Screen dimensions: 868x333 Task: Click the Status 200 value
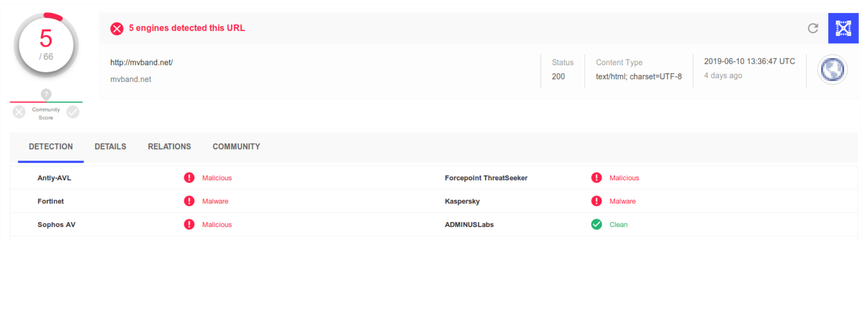point(558,76)
